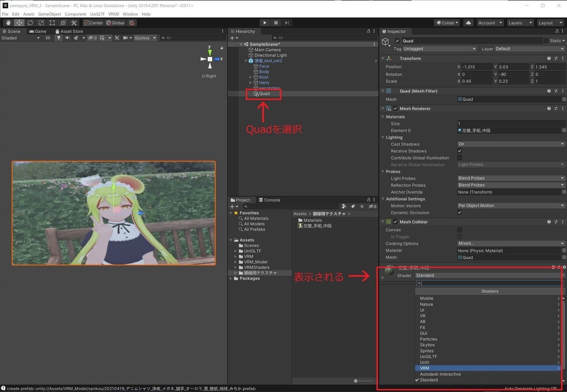Select the Hand tool
567x392 pixels.
point(9,23)
